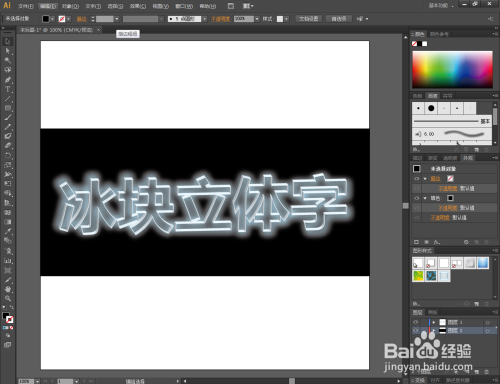Viewport: 500px width, 384px height.
Task: Click Clear Appearance icon in Appearance panel
Action: click(466, 242)
